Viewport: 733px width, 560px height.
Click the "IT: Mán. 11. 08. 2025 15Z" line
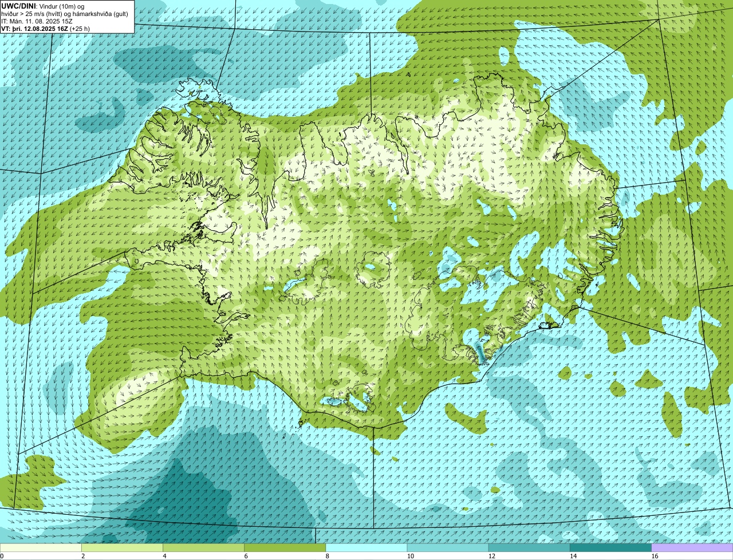pyautogui.click(x=37, y=21)
